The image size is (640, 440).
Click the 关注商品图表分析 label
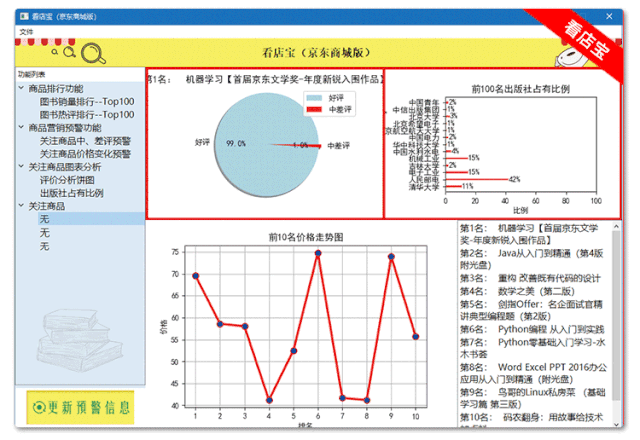click(x=64, y=167)
